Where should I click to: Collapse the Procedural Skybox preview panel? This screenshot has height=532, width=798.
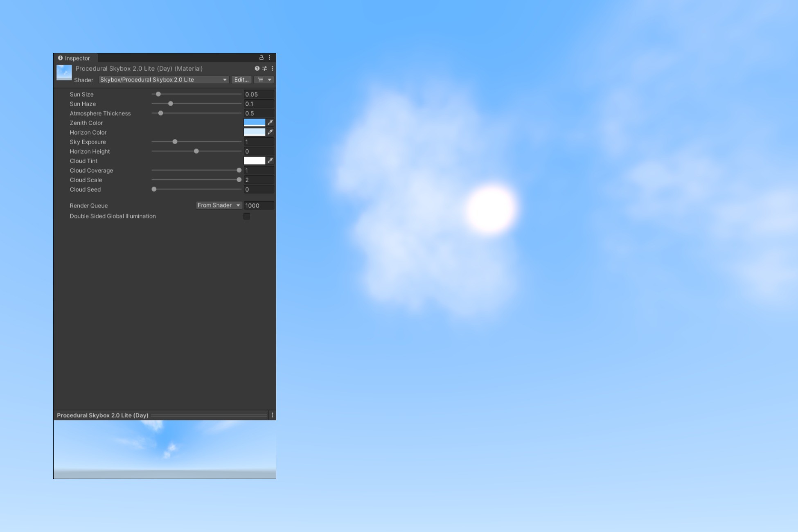point(102,415)
